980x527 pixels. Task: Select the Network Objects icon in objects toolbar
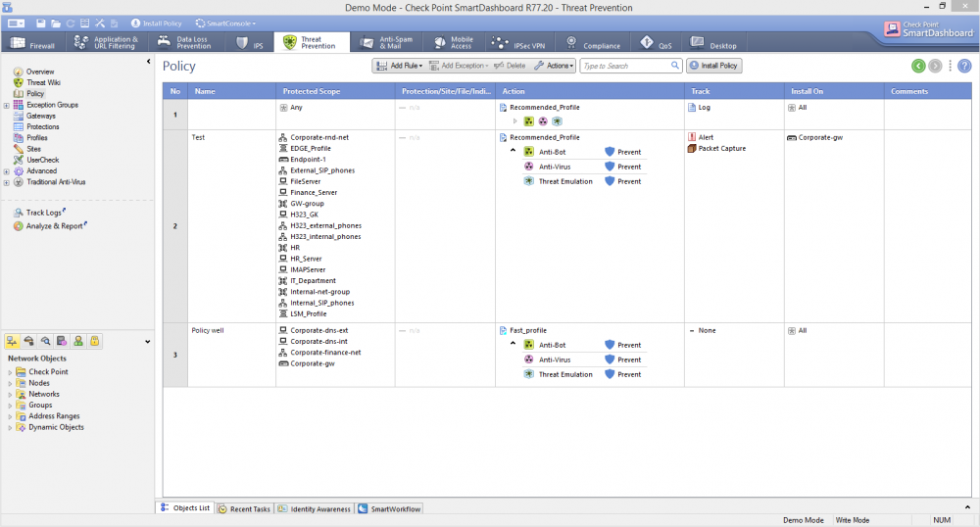pyautogui.click(x=12, y=341)
